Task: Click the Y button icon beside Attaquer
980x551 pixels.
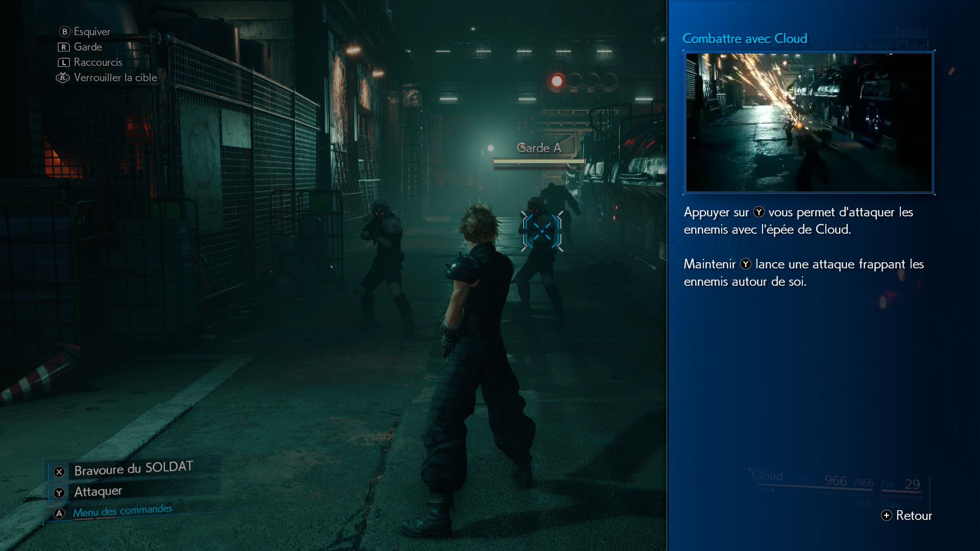Action: pos(59,493)
